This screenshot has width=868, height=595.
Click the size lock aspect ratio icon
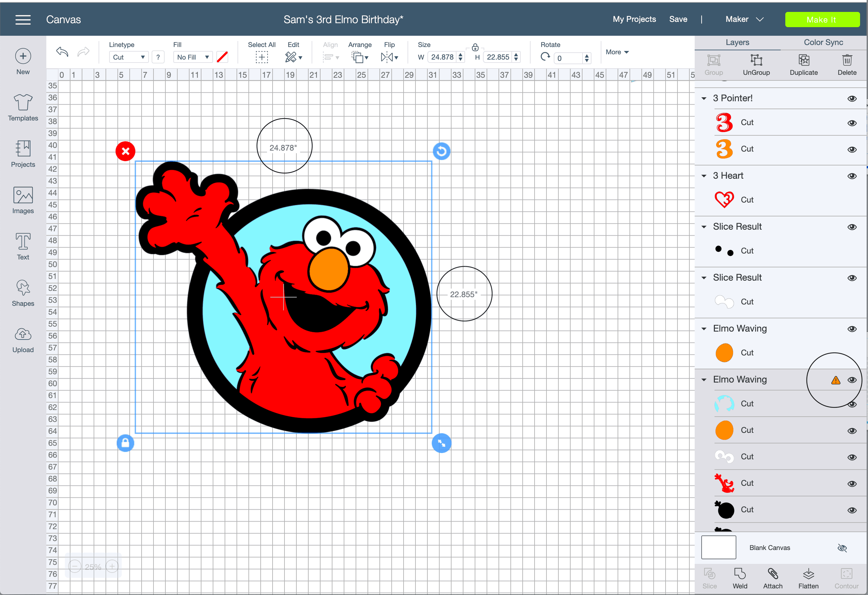[475, 47]
